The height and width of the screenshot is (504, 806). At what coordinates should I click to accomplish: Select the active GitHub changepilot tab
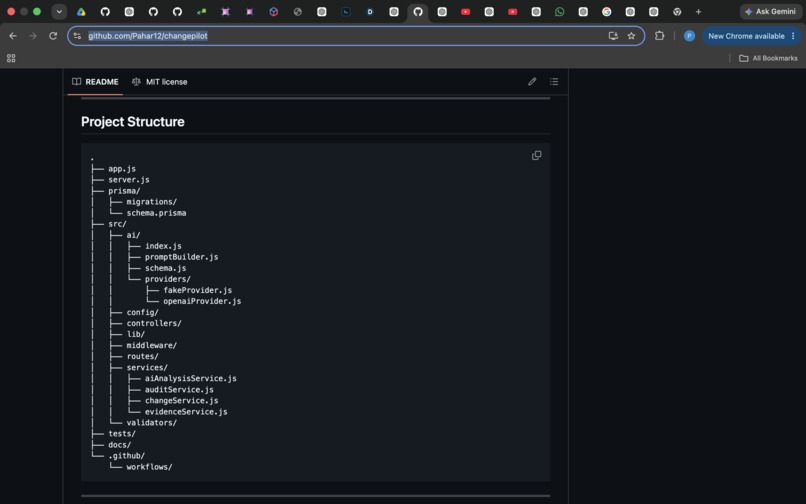pos(418,11)
